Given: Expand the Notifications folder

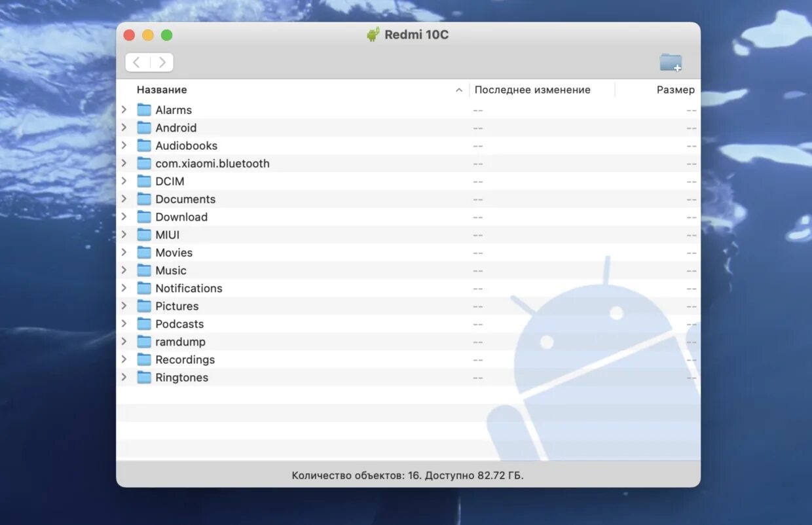Looking at the screenshot, I should click(124, 287).
